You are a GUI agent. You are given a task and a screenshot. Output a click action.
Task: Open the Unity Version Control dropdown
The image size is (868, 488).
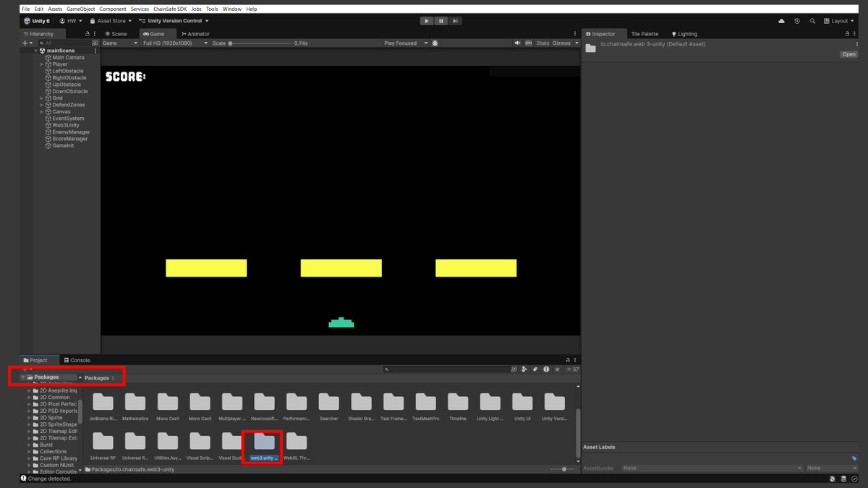coord(174,21)
